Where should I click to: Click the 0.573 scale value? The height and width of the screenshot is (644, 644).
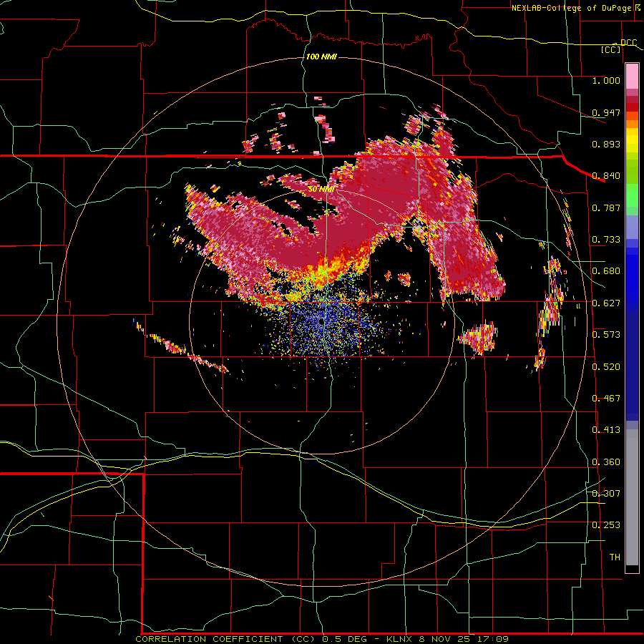(606, 335)
